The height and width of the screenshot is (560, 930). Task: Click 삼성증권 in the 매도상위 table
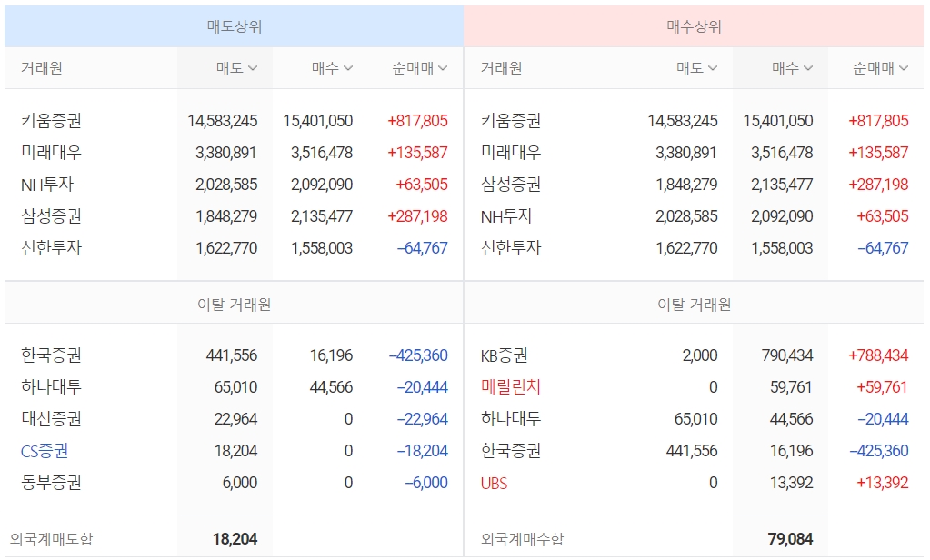coord(51,216)
